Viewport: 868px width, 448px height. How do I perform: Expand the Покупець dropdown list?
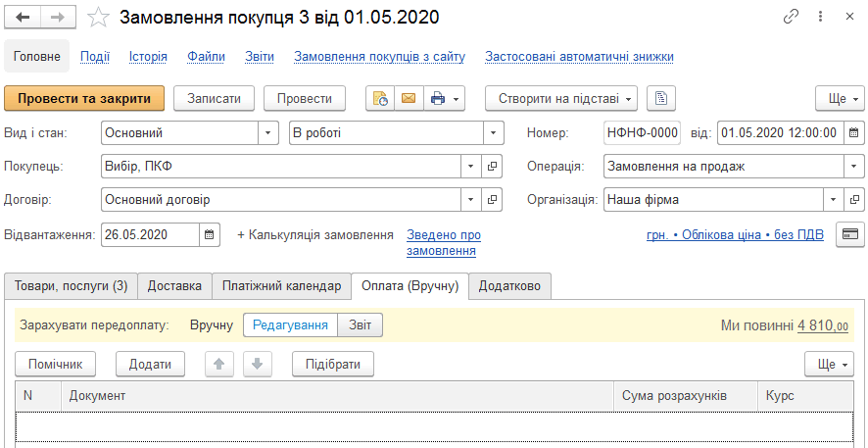pyautogui.click(x=471, y=166)
